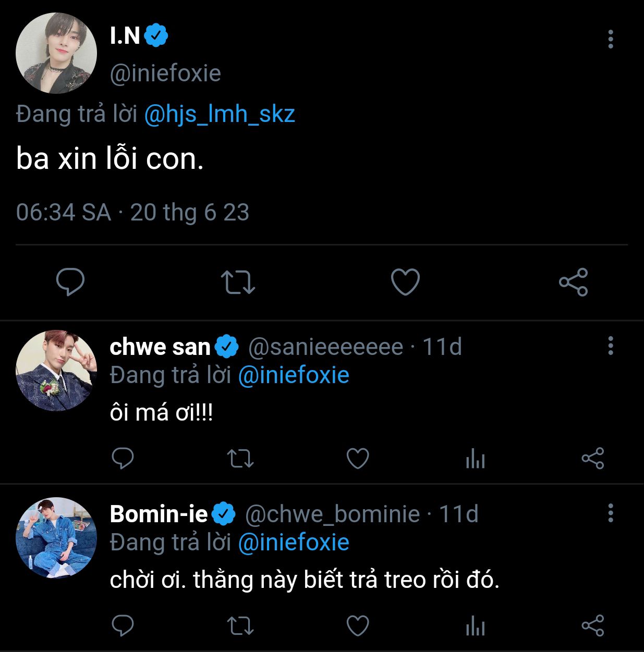
Task: Share I.N's main tweet
Action: (573, 282)
